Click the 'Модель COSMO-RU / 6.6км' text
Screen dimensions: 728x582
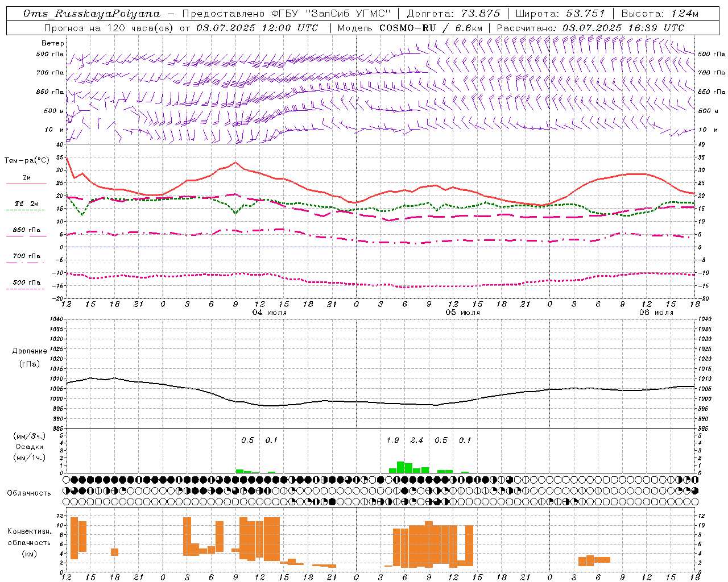pos(409,28)
